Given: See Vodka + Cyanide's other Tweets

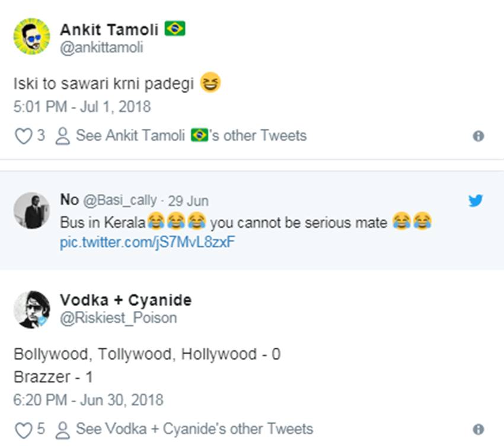Looking at the screenshot, I should coord(194,429).
